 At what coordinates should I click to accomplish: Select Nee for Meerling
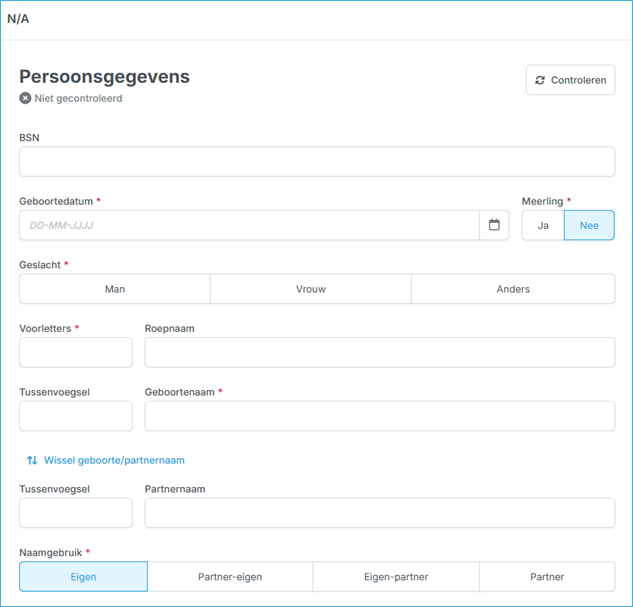(x=589, y=225)
